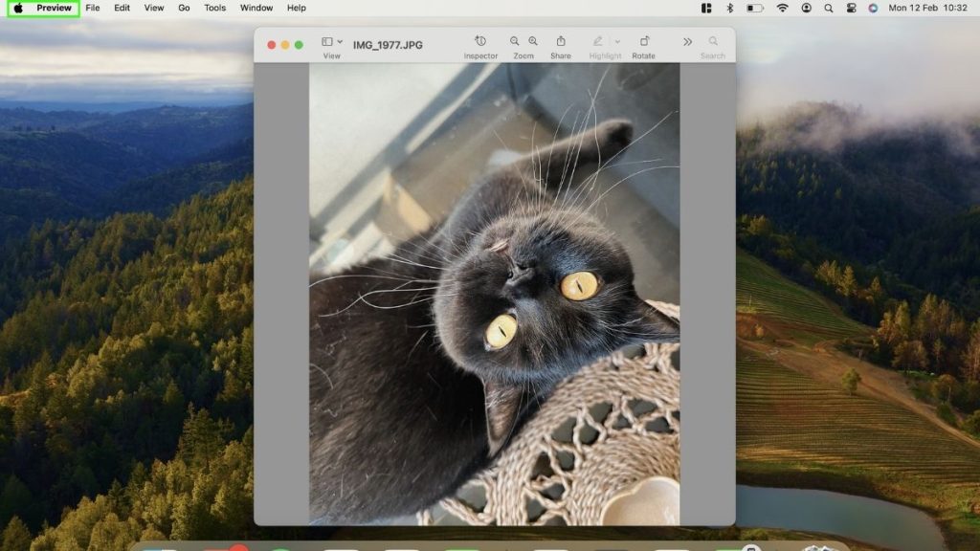Open the View sidebar dropdown chevron
Viewport: 980px width, 551px height.
(x=340, y=42)
